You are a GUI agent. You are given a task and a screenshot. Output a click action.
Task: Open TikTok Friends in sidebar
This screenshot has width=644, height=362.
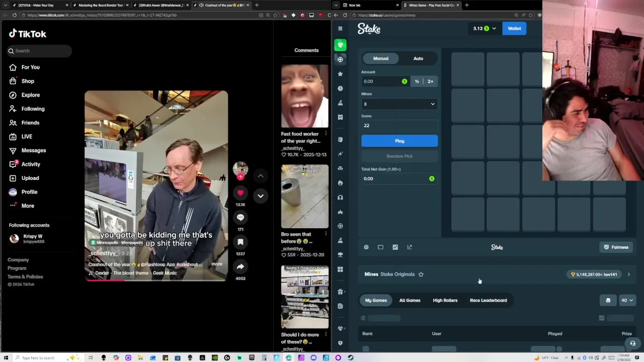click(x=24, y=123)
